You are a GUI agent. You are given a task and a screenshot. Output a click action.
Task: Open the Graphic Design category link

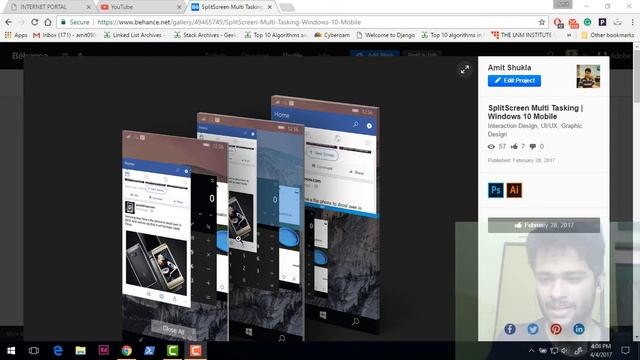pos(535,130)
